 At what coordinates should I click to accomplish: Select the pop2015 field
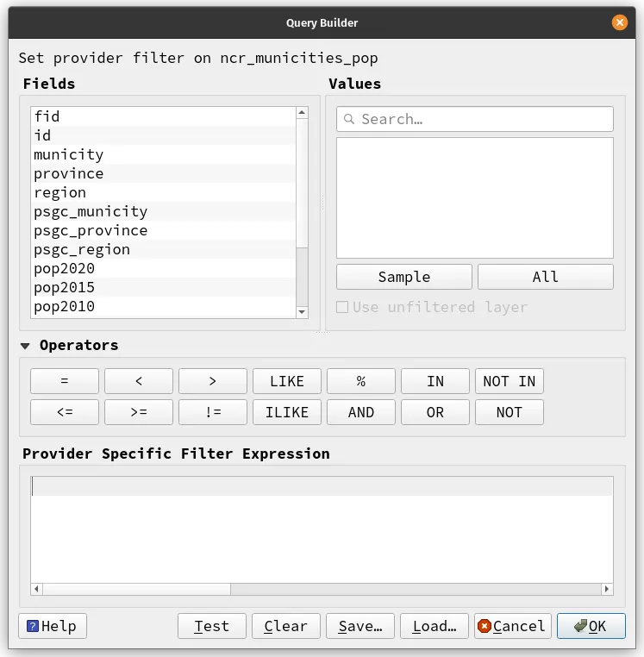[164, 287]
